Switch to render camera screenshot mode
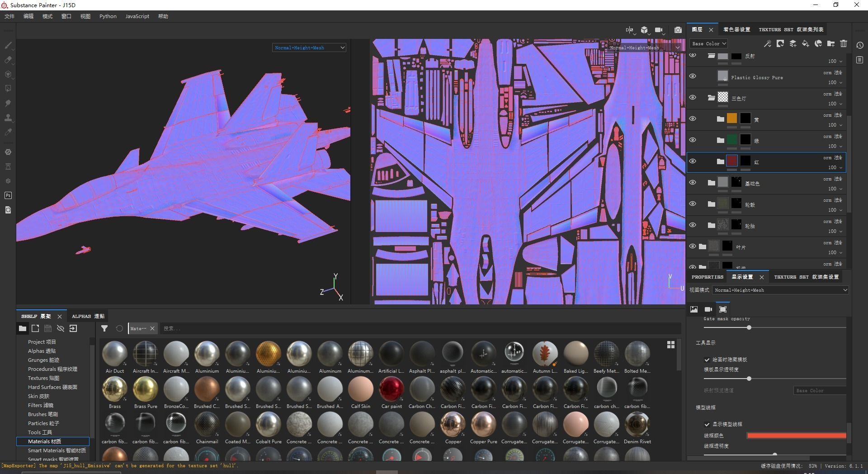The height and width of the screenshot is (474, 868). (x=678, y=30)
